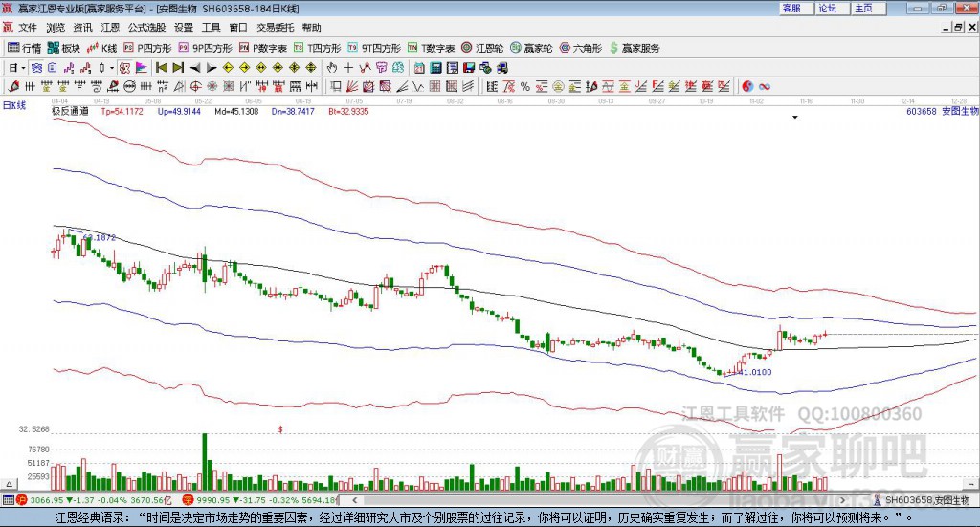Click the red 沪 Shanghai index badge
Screen dimensions: 980x527
[22, 499]
